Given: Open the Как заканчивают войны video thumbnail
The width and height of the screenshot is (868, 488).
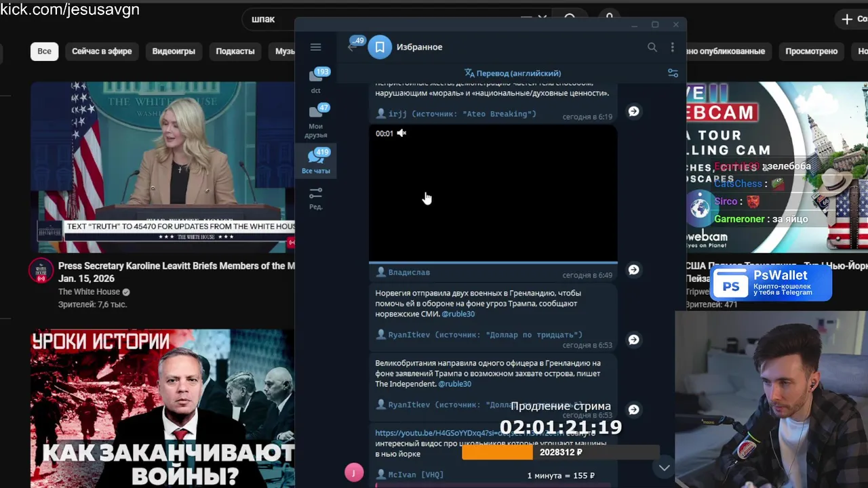Looking at the screenshot, I should (163, 408).
